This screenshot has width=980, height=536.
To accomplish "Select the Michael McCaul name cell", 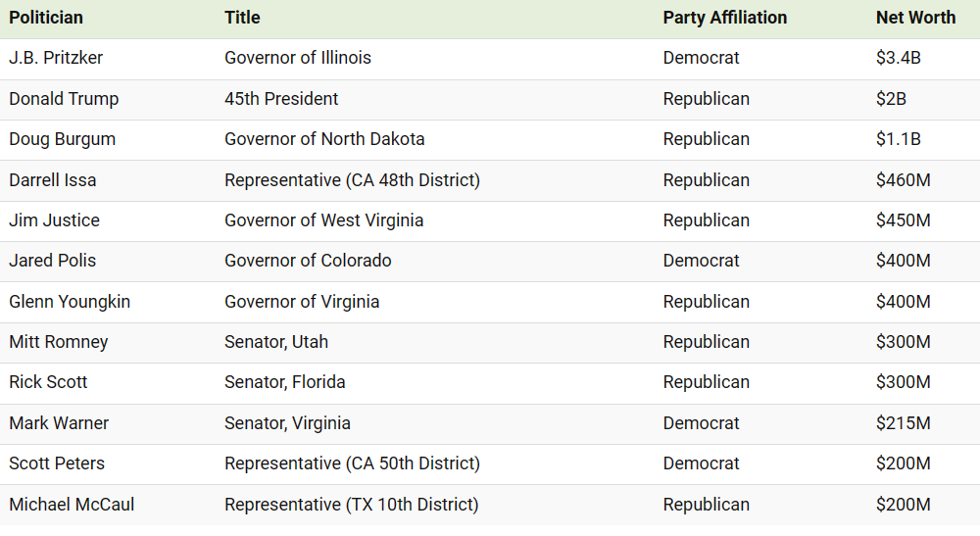I will 72,505.
